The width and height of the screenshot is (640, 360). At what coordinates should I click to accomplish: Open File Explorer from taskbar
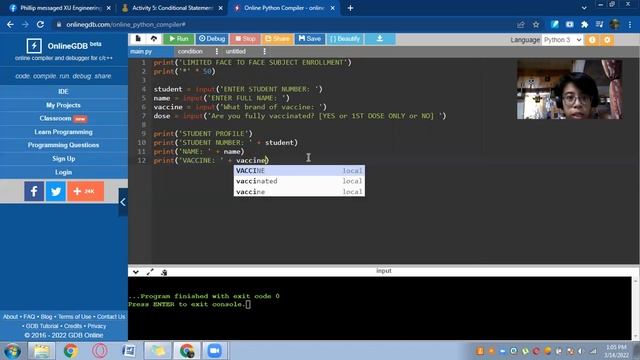point(41,351)
